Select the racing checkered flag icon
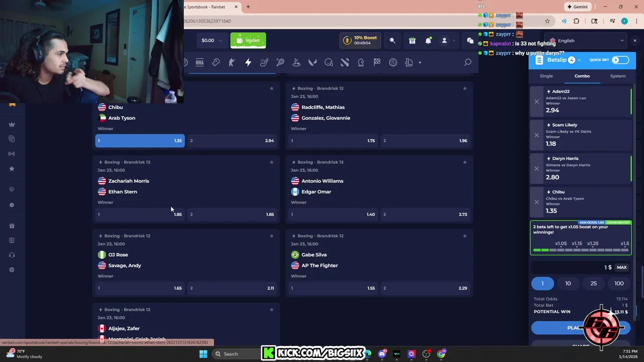The image size is (644, 362). (x=377, y=62)
